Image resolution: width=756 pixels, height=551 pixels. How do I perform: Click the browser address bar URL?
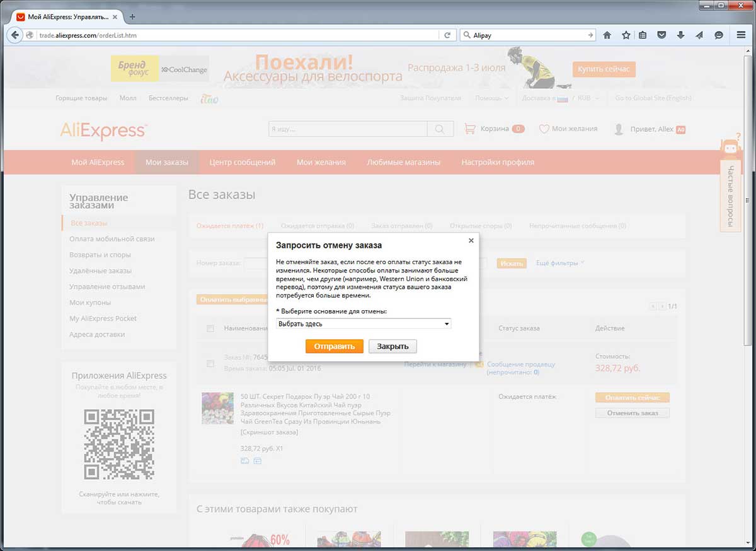[x=237, y=35]
